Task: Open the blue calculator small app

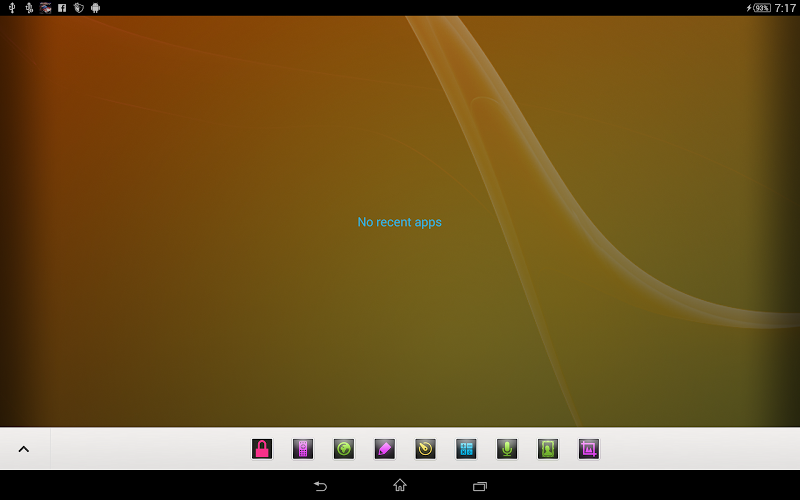Action: point(466,449)
